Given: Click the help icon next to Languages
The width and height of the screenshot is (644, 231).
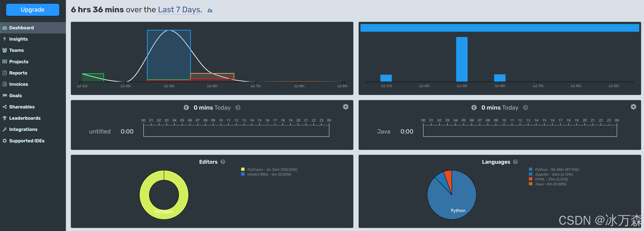Looking at the screenshot, I should pos(515,162).
